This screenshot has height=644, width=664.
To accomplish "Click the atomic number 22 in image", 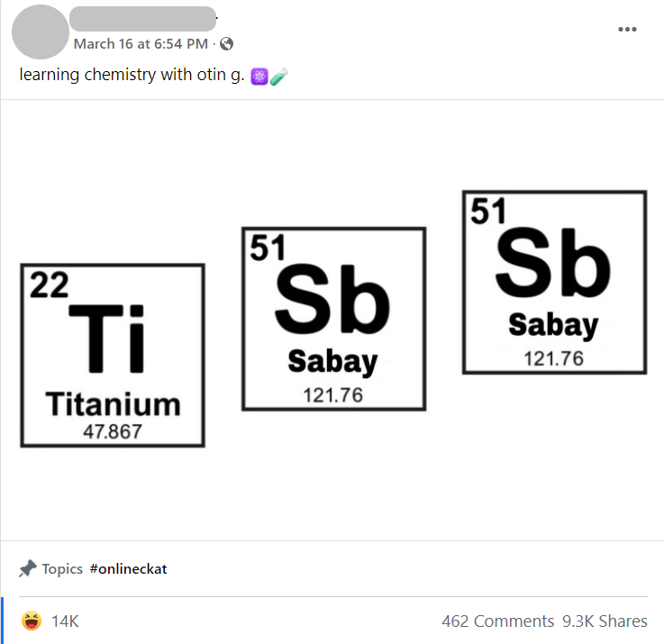I will click(x=50, y=285).
